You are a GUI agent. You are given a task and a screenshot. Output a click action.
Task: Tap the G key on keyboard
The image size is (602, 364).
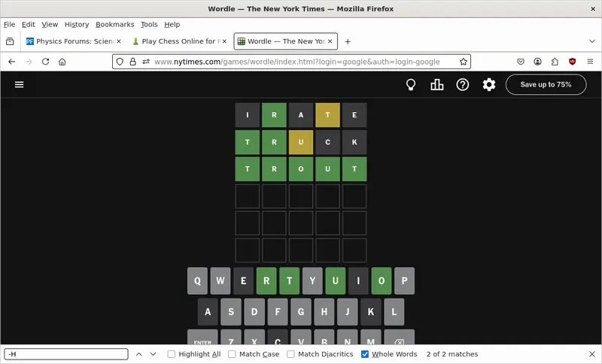pos(301,312)
